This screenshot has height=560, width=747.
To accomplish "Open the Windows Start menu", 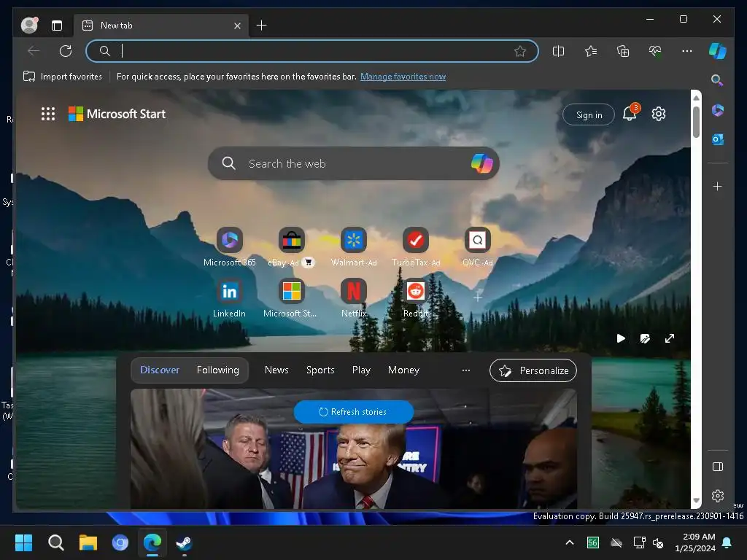I will pyautogui.click(x=23, y=542).
